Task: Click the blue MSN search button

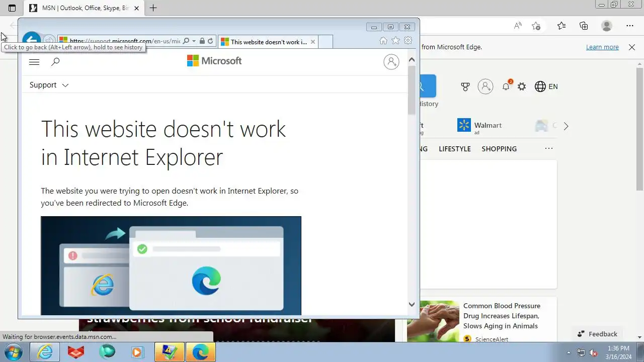Action: pos(428,86)
